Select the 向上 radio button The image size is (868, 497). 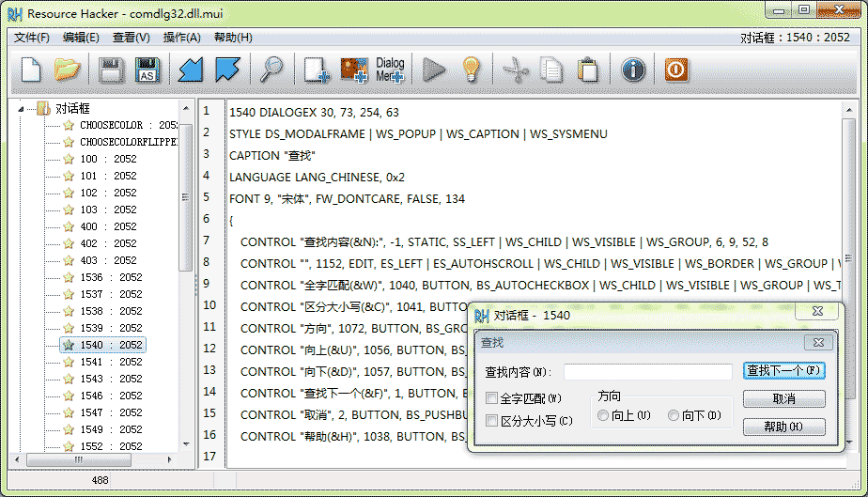pyautogui.click(x=603, y=415)
